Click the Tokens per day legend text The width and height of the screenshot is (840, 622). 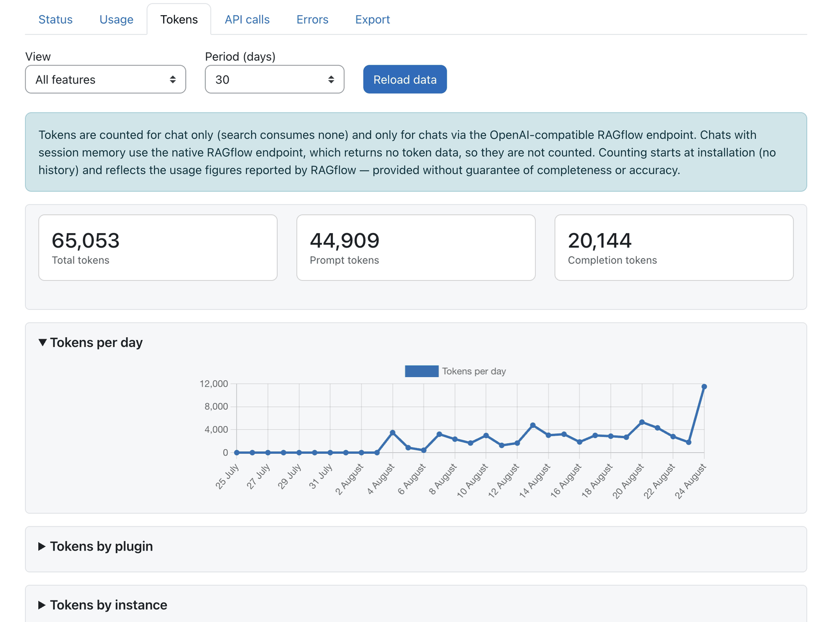pyautogui.click(x=474, y=371)
